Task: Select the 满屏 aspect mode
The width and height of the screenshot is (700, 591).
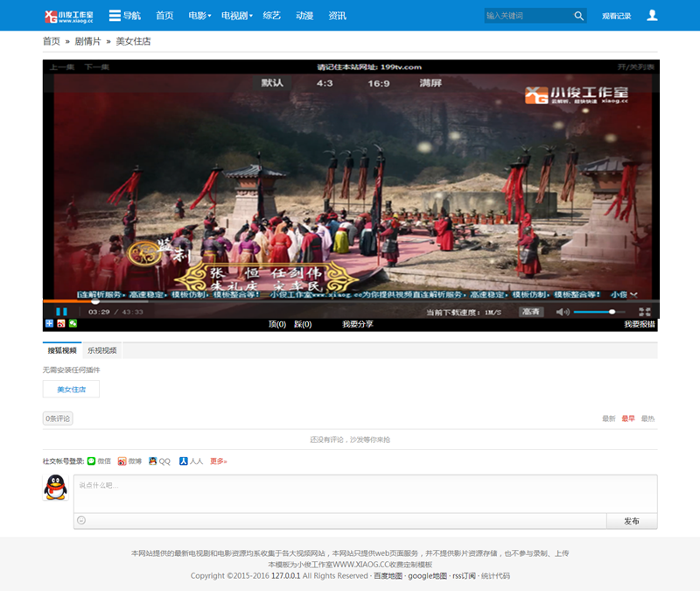Action: pos(430,83)
